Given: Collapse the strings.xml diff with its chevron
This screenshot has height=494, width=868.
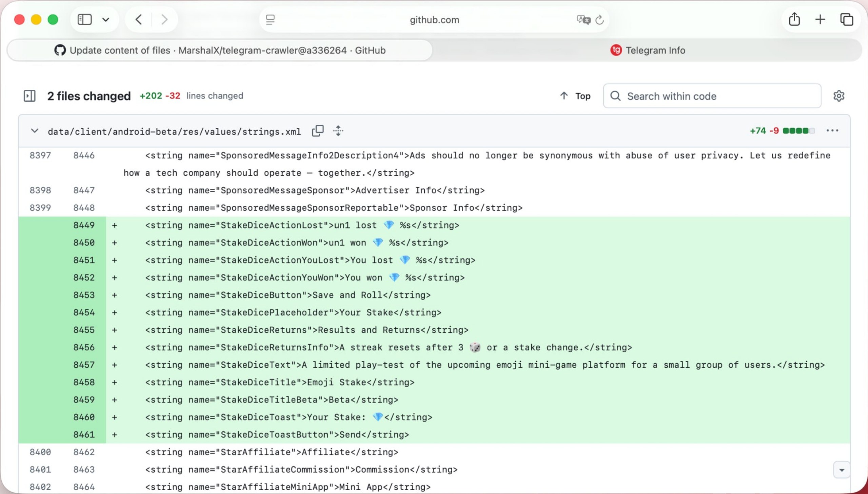Looking at the screenshot, I should tap(34, 131).
